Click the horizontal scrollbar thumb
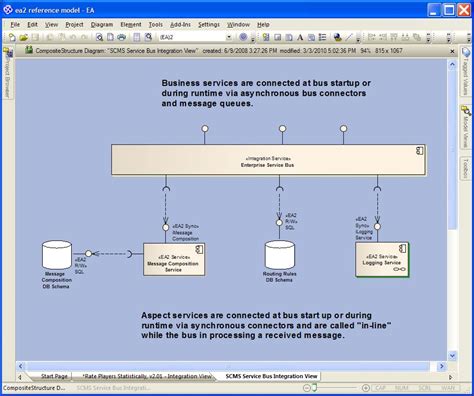Screen dimensions: 474x396 coord(228,366)
